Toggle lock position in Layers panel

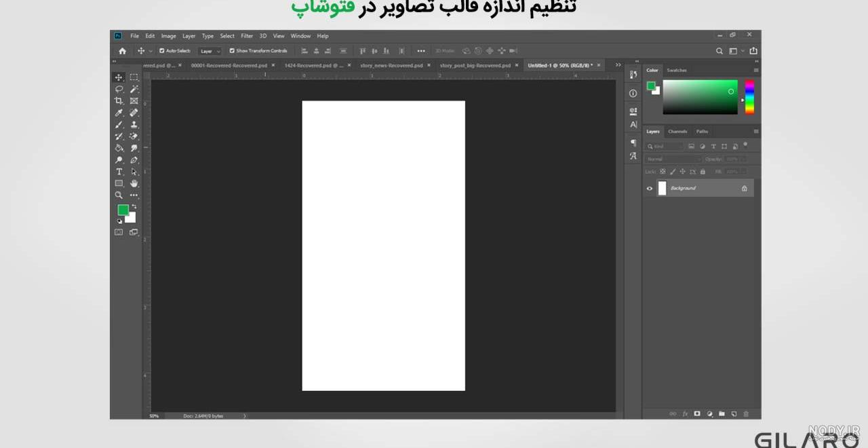click(x=683, y=172)
